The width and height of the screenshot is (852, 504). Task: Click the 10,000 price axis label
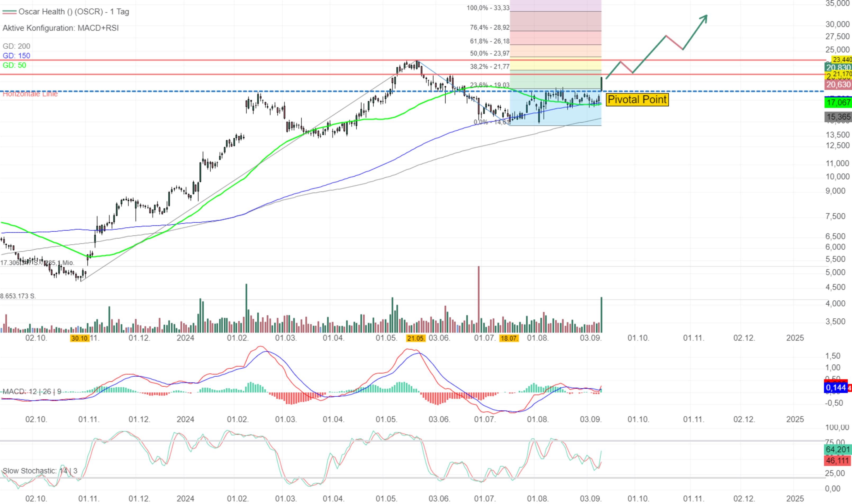[x=837, y=177]
